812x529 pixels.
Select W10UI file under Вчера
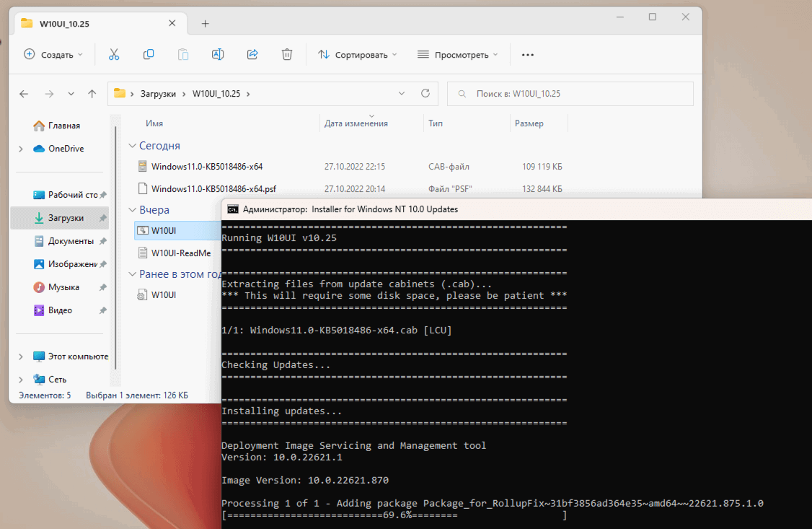pos(163,230)
